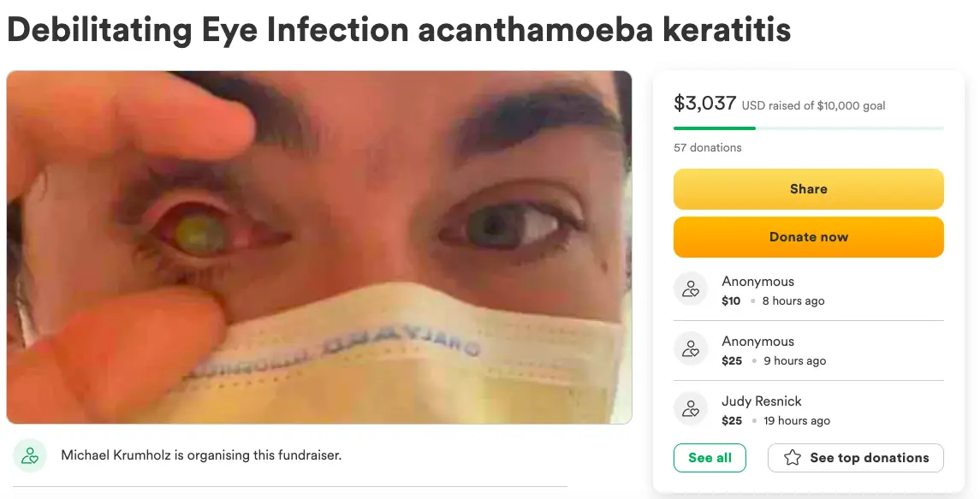
Task: Select the Judy Resnick donor name
Action: click(x=761, y=401)
